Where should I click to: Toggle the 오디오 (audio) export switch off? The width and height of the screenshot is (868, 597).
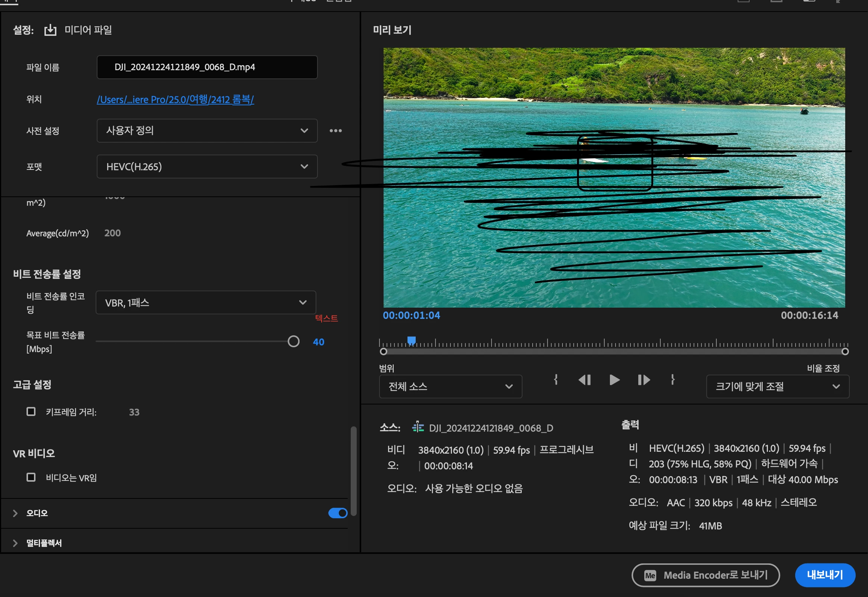[338, 513]
